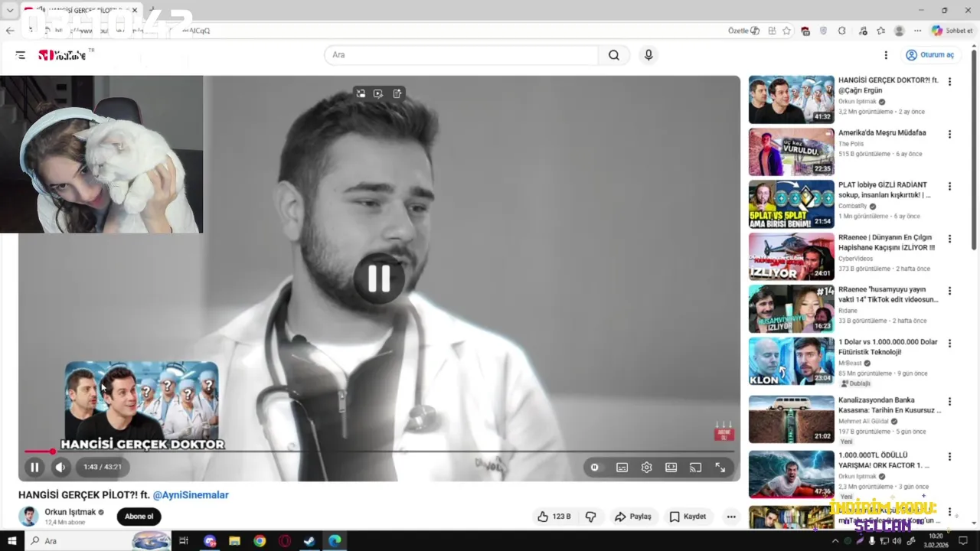This screenshot has width=980, height=551.
Task: Open options menu for 1 Dolar vs 1.000.000.000 video
Action: click(x=949, y=343)
